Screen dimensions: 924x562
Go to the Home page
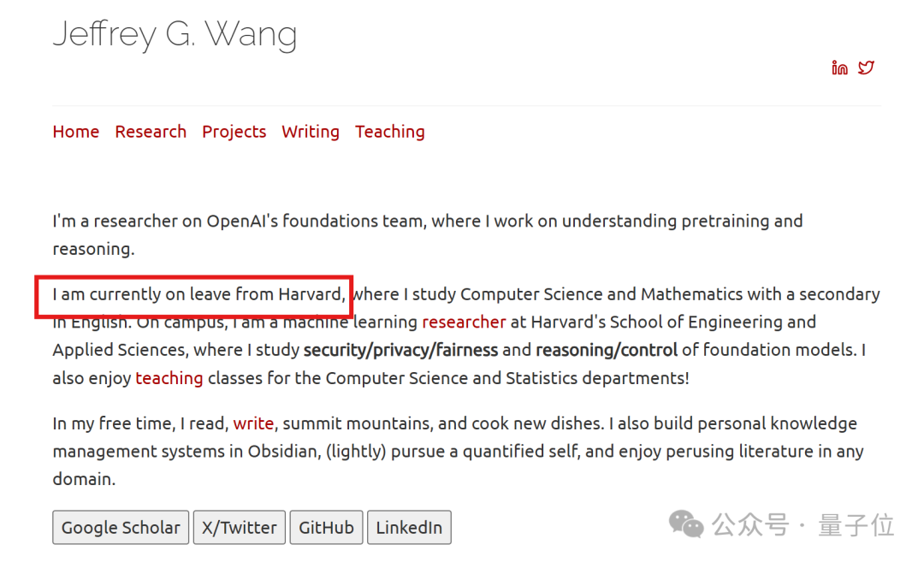click(x=76, y=132)
